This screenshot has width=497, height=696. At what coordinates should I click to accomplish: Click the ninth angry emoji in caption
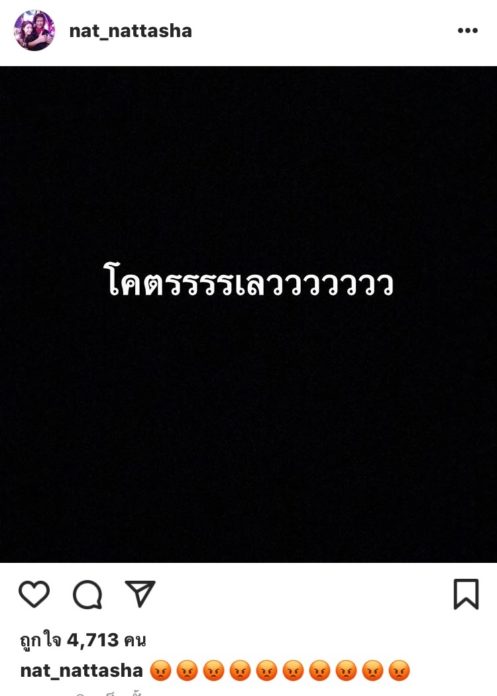373,671
